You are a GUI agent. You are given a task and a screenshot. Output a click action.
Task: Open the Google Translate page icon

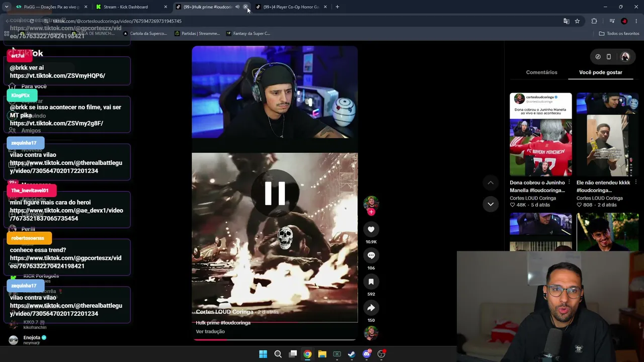tap(567, 21)
